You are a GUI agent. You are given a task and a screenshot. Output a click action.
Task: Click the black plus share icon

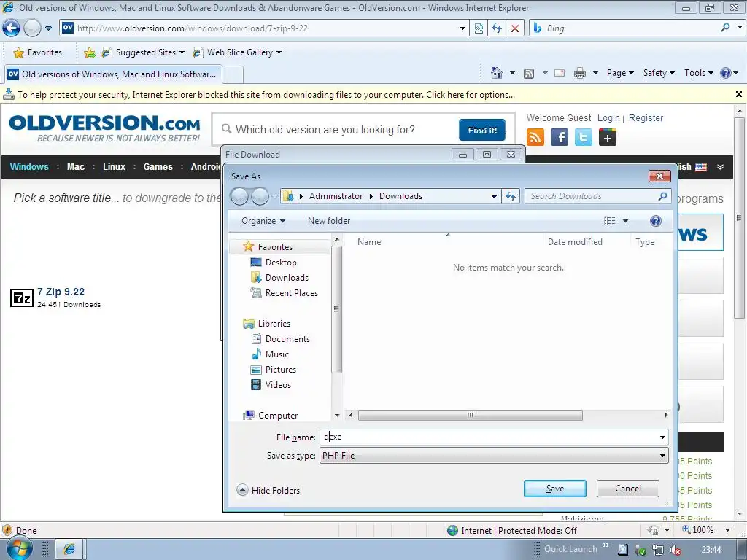click(x=608, y=137)
